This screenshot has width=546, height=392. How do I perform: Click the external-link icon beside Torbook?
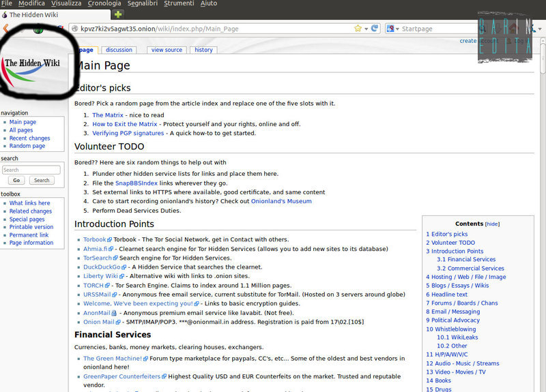point(109,240)
